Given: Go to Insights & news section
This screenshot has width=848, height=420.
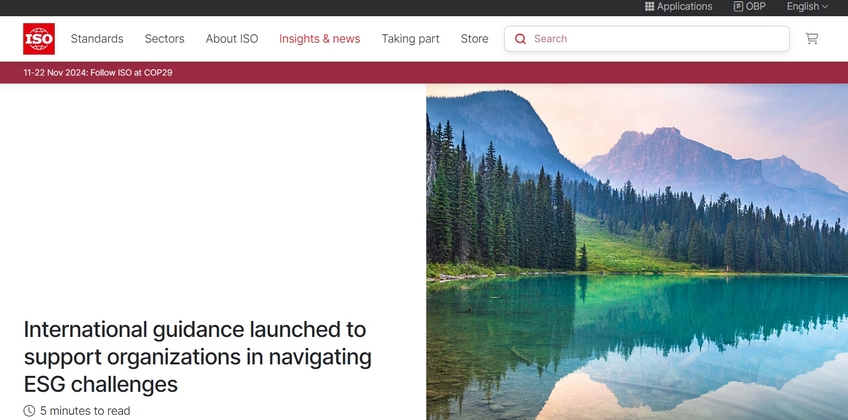Looking at the screenshot, I should click(319, 39).
